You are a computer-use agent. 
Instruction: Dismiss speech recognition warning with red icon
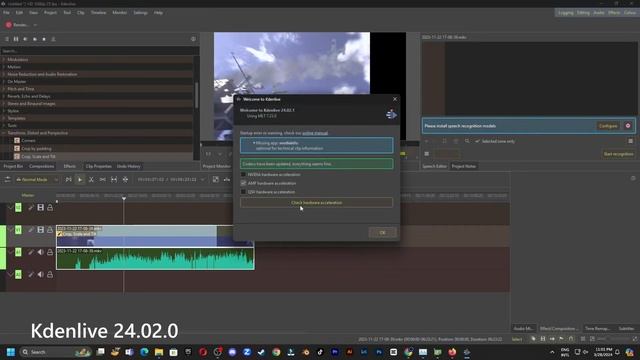click(x=628, y=126)
